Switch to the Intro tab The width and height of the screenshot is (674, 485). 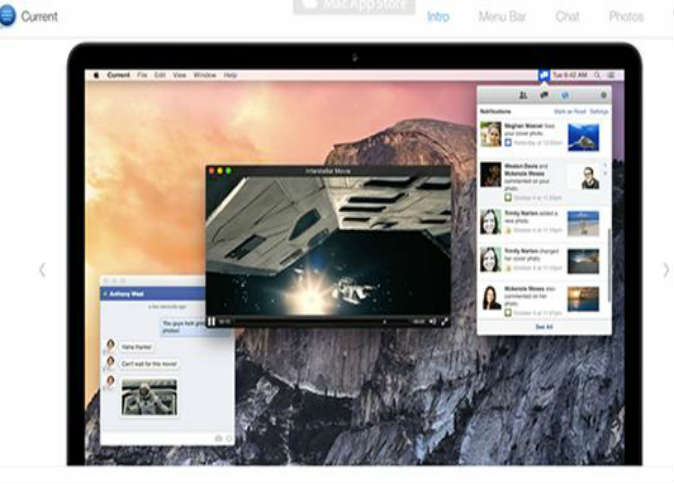(438, 17)
